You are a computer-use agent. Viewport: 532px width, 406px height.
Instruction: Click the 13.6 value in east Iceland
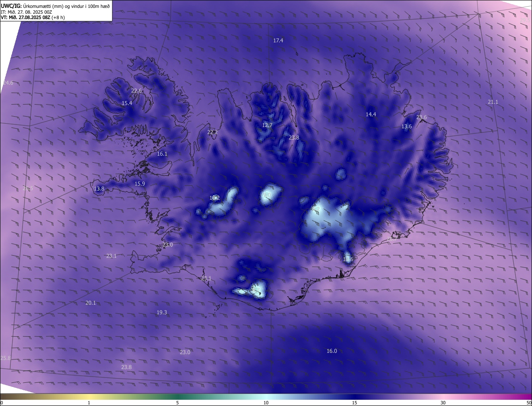point(406,126)
